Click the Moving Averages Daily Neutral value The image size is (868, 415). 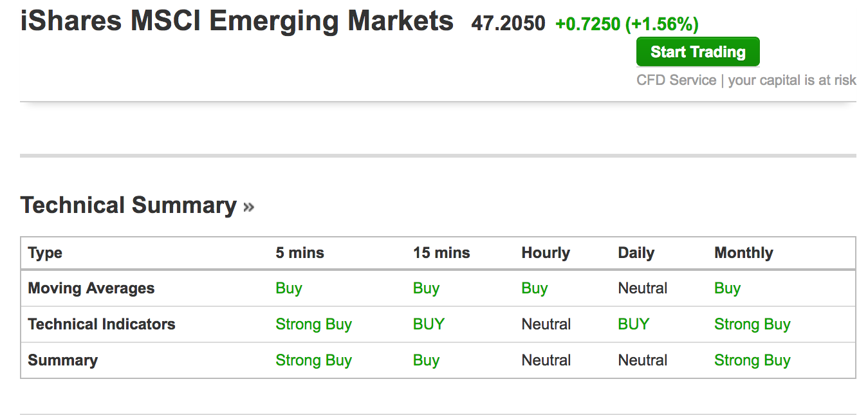pos(643,288)
